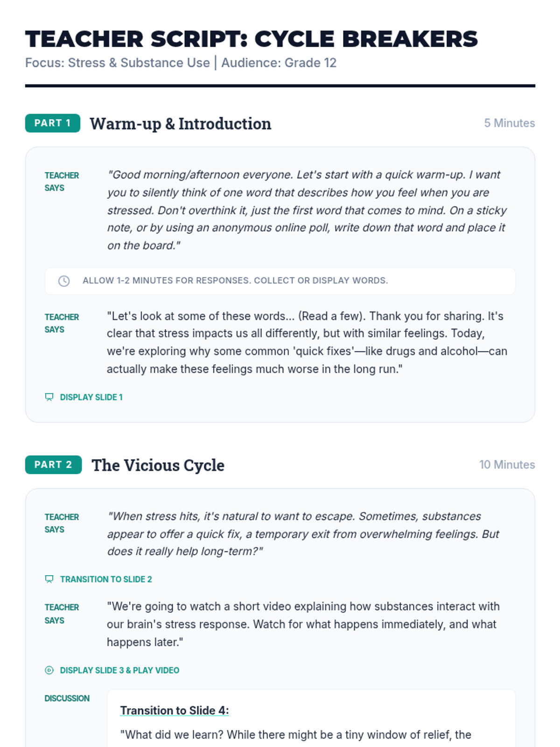Click the 10 Minutes duration label
The image size is (560, 747).
click(x=507, y=465)
